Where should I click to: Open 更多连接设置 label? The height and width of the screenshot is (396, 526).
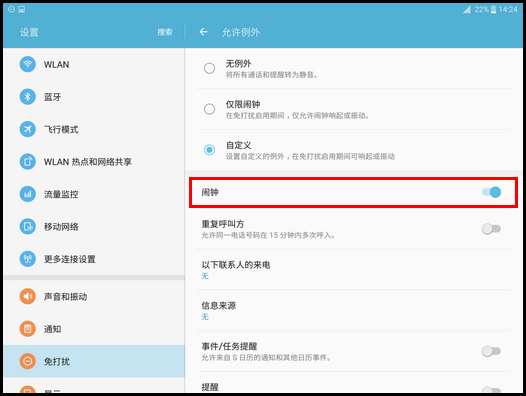[x=70, y=259]
